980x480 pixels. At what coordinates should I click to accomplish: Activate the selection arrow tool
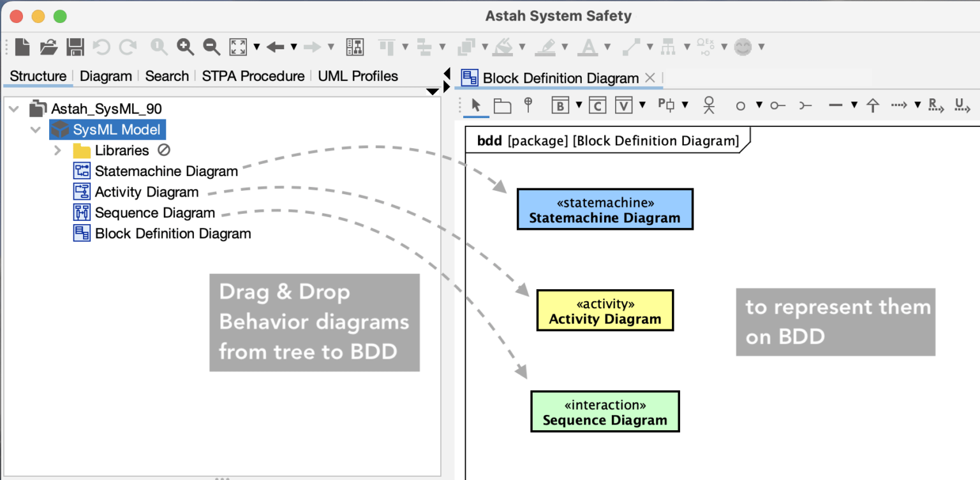pos(476,105)
